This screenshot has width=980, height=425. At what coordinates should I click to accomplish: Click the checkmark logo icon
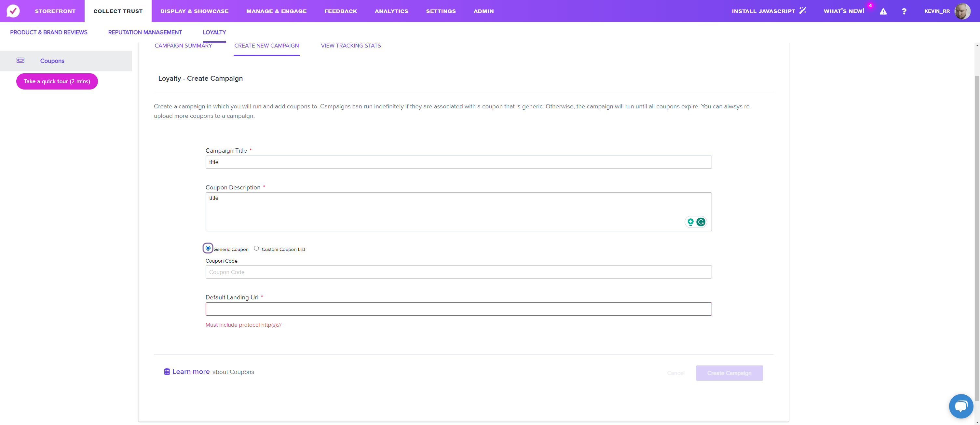(13, 11)
